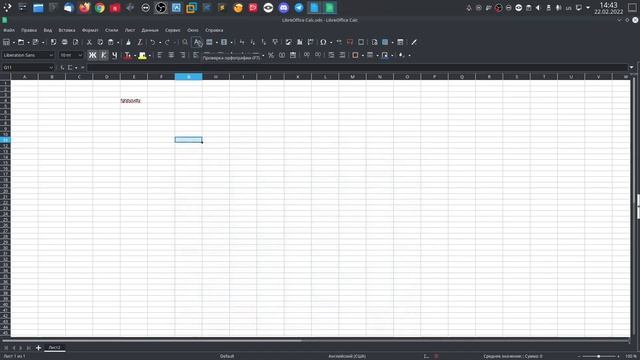Click the Insert image icon
Viewport: 640px width, 360px height.
(289, 42)
